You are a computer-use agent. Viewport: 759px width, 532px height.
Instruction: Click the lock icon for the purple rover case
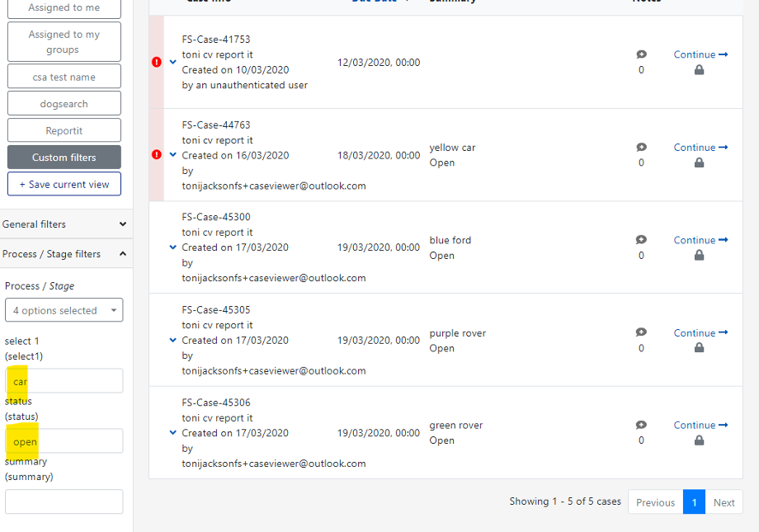point(699,347)
